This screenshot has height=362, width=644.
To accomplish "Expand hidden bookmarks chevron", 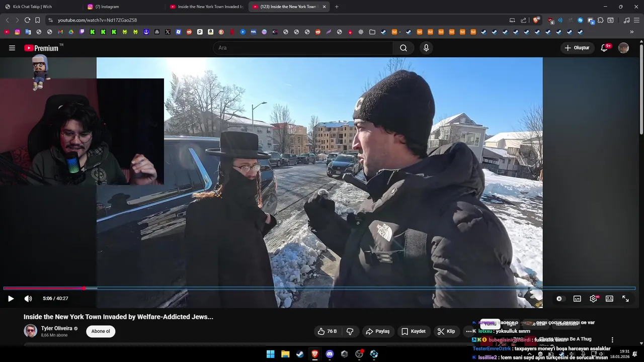I will coord(632,32).
